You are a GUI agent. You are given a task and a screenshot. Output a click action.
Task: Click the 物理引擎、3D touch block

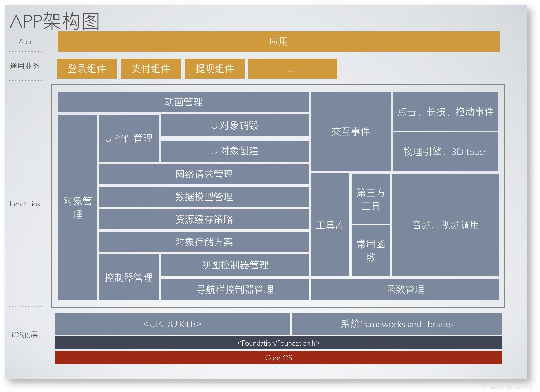(x=445, y=152)
